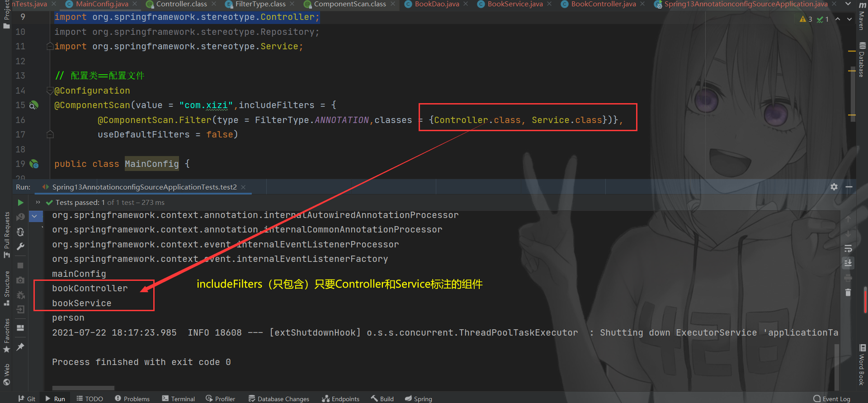This screenshot has width=868, height=403.
Task: Open the Profiler tool window button
Action: click(220, 398)
